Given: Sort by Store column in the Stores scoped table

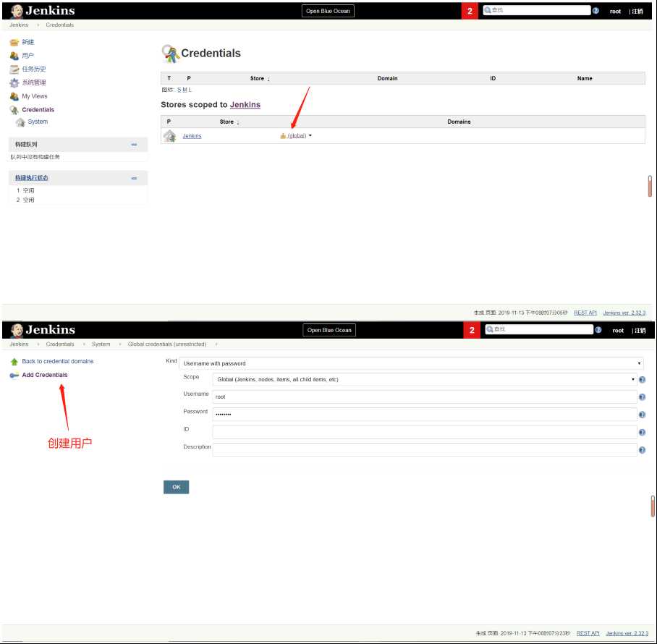Looking at the screenshot, I should click(229, 122).
